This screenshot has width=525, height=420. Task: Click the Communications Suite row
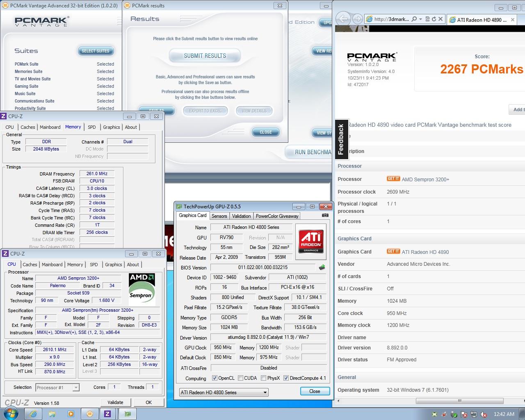click(x=64, y=101)
